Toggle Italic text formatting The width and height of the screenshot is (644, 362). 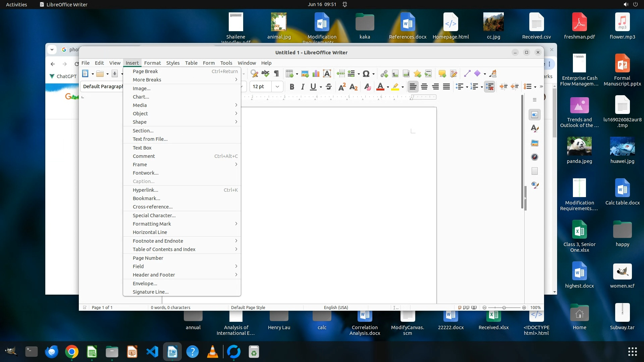[x=303, y=87]
